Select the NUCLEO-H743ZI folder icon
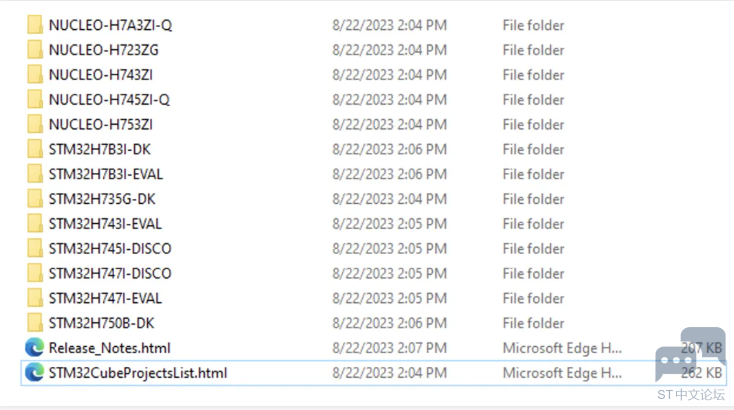The image size is (734, 410). point(35,74)
